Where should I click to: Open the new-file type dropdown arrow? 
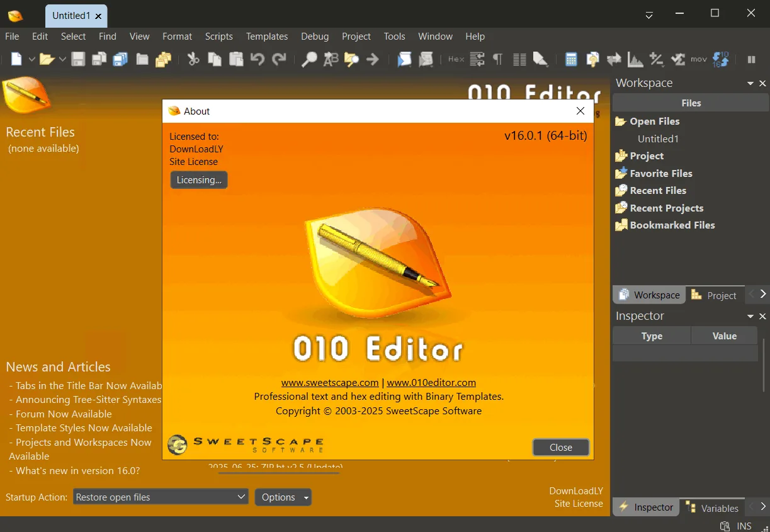(x=31, y=59)
